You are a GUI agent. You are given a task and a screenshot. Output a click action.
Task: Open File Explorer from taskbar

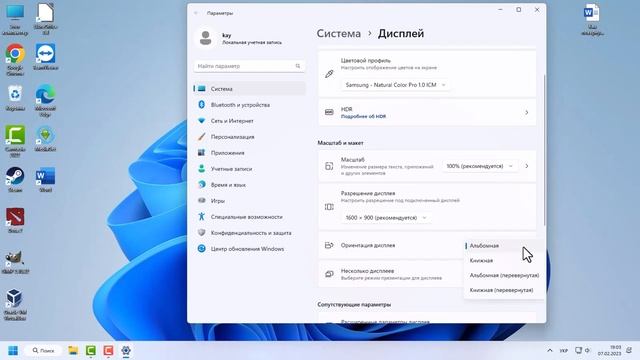tap(73, 351)
